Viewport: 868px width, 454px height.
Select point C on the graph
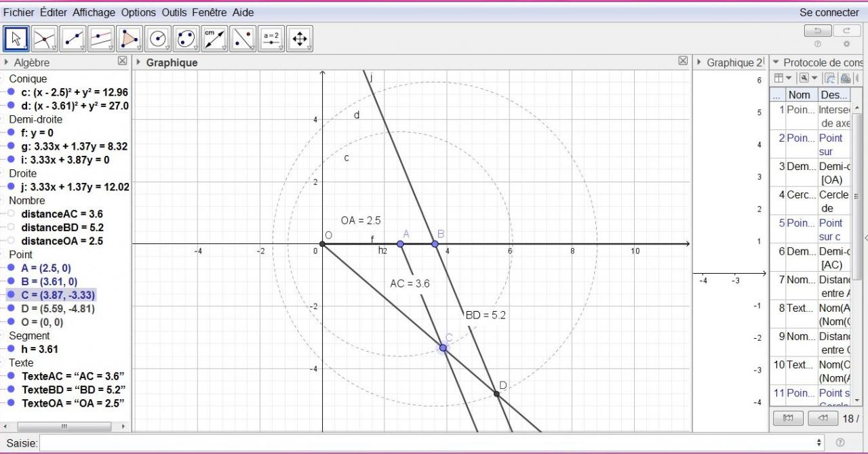(x=443, y=348)
